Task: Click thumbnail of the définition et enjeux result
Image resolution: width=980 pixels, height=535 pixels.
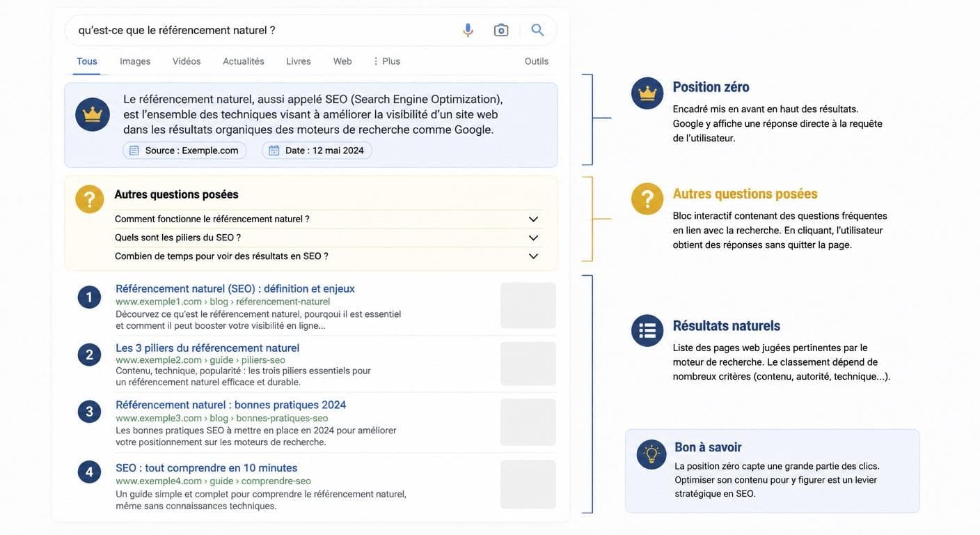Action: [528, 305]
